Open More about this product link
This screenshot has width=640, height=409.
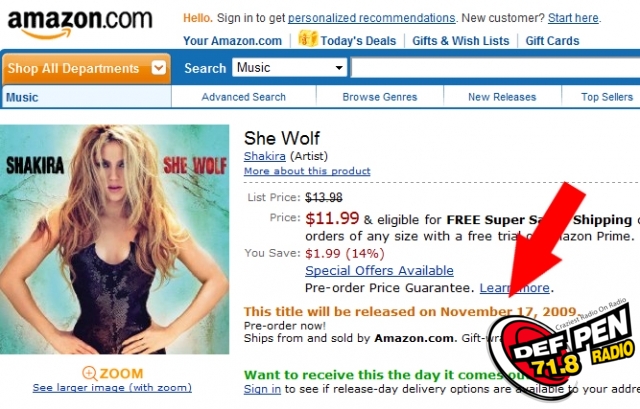307,171
